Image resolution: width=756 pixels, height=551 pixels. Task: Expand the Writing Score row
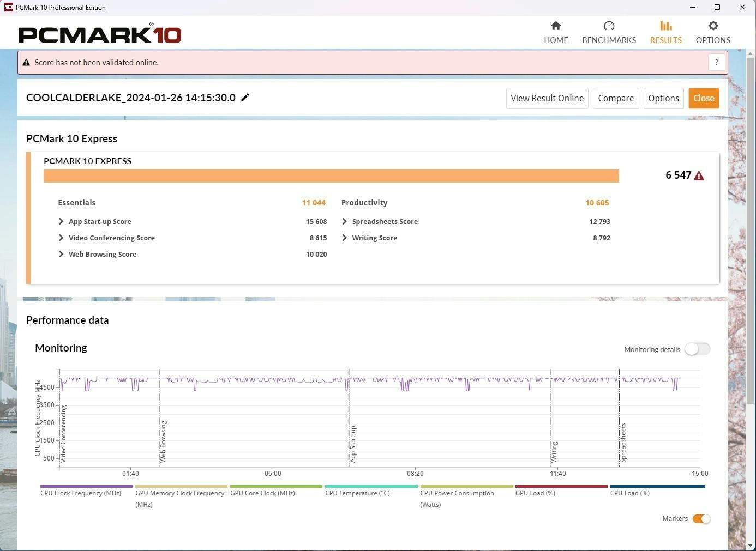345,238
